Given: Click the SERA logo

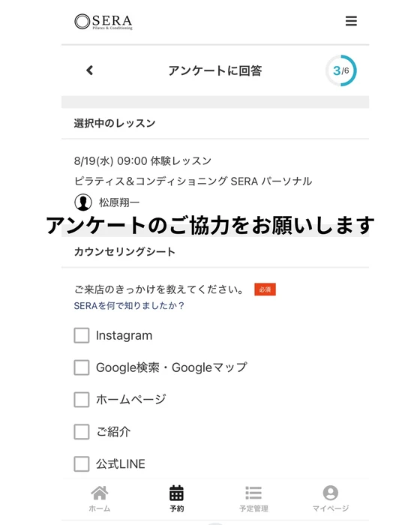Looking at the screenshot, I should pos(103,22).
